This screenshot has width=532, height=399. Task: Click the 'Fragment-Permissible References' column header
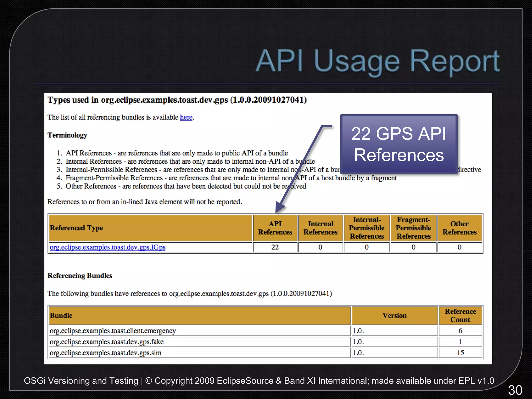pyautogui.click(x=414, y=228)
